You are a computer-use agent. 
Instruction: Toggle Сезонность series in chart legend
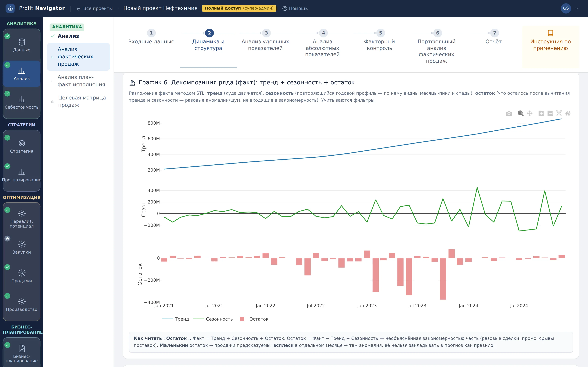pos(213,319)
